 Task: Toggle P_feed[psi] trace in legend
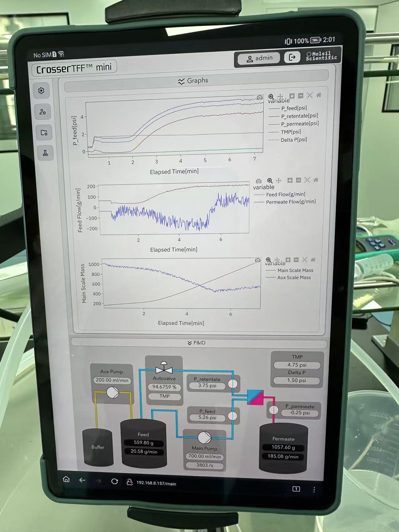coord(288,108)
